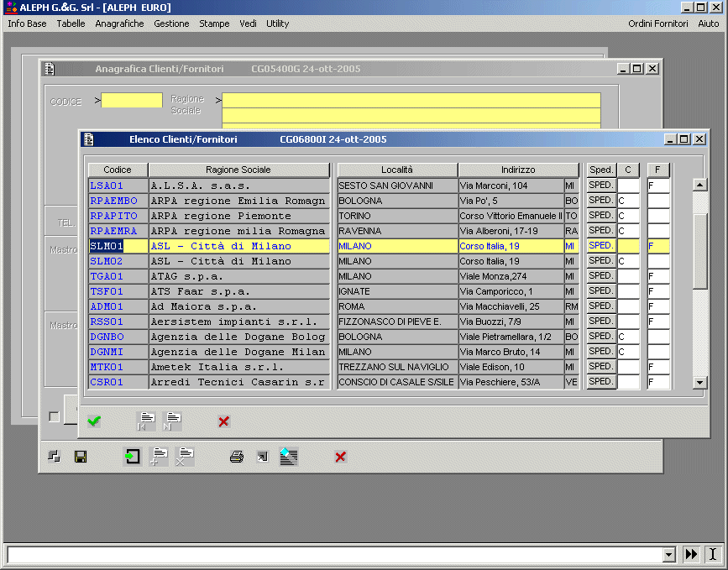The width and height of the screenshot is (728, 570).
Task: Click the Sped. column header
Action: (601, 170)
